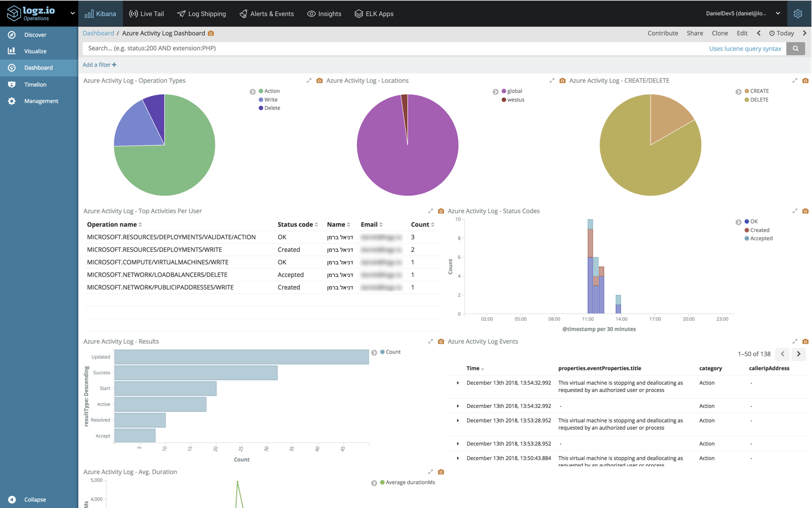Open the Insights tab
The width and height of the screenshot is (812, 508).
pyautogui.click(x=324, y=14)
